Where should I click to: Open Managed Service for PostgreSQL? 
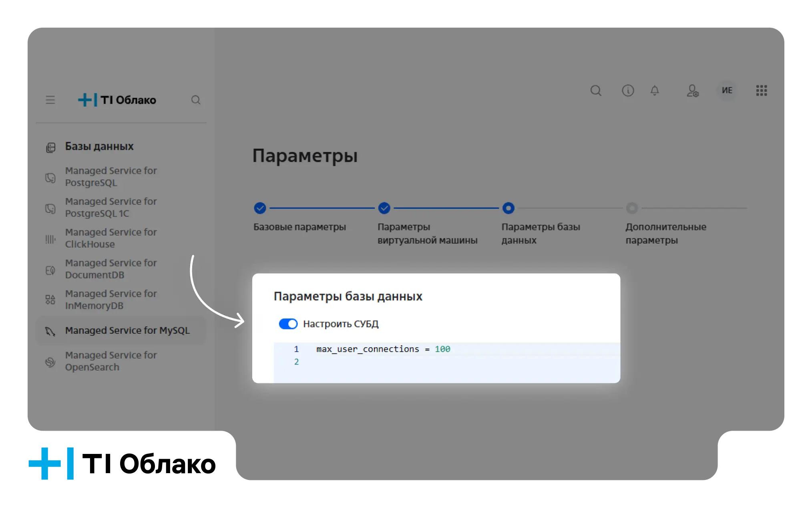[x=111, y=177]
